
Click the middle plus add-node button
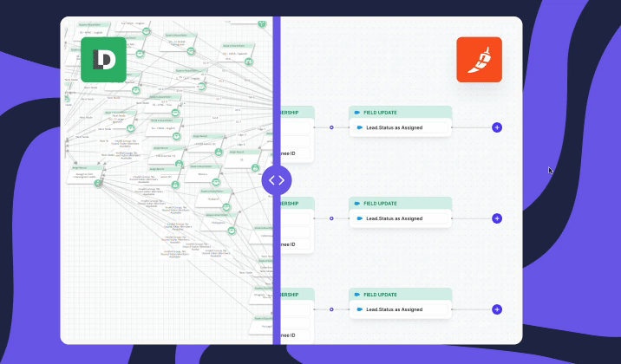coord(497,218)
